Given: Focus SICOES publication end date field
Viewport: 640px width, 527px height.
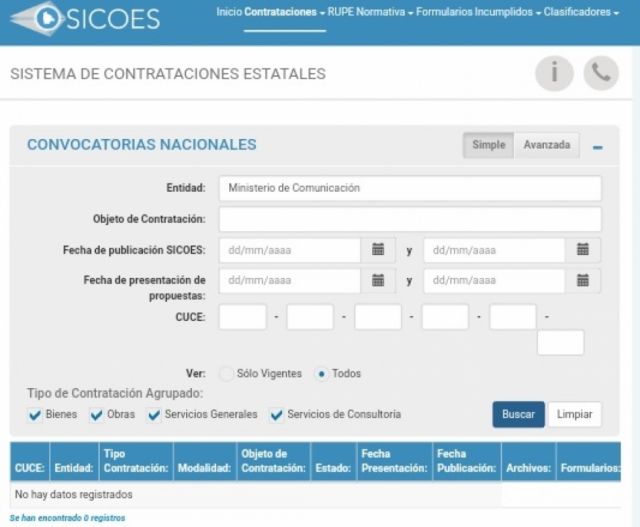Looking at the screenshot, I should pyautogui.click(x=494, y=250).
